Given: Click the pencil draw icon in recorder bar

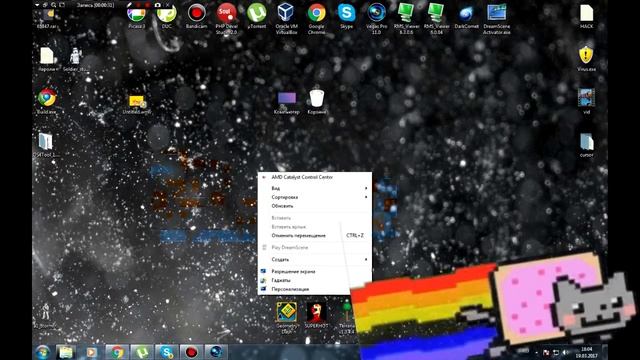Looking at the screenshot, I should 129,5.
